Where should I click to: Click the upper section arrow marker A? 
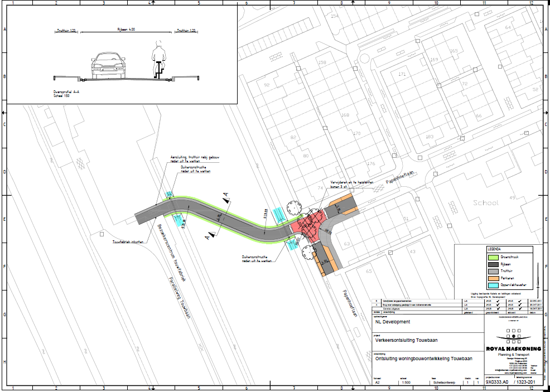[x=225, y=197]
